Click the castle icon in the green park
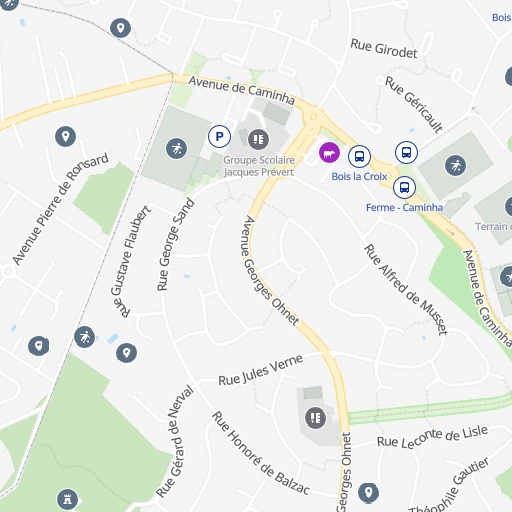This screenshot has width=512, height=512. (67, 499)
